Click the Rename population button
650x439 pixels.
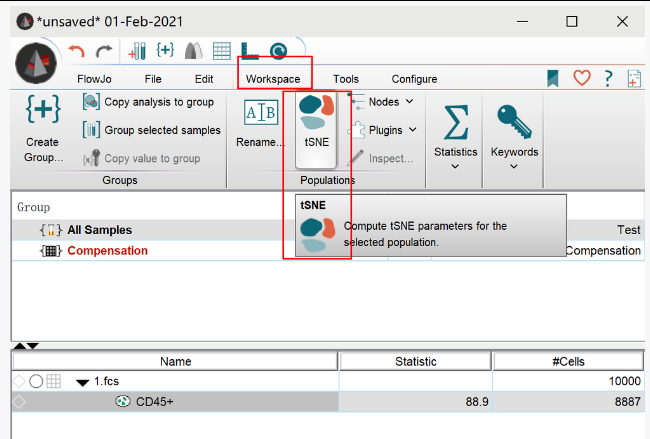(261, 125)
